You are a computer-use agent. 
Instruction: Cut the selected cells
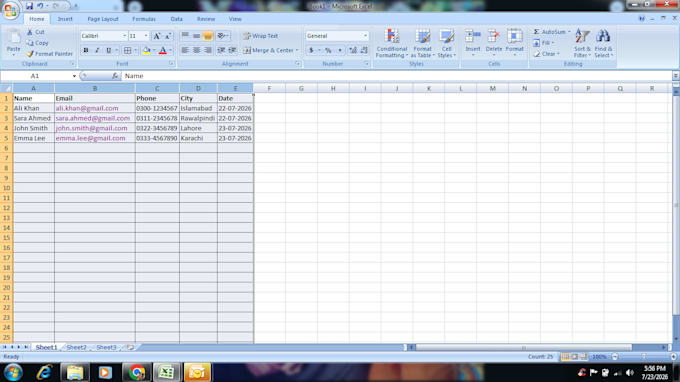tap(36, 32)
